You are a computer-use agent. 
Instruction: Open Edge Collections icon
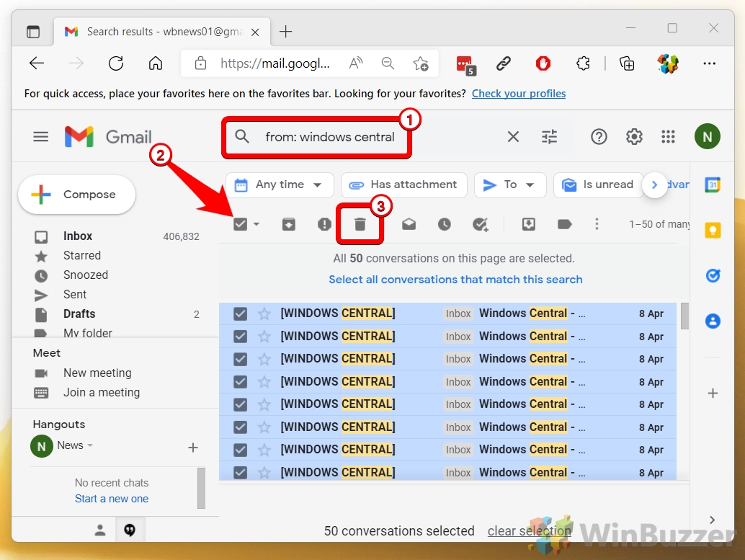point(627,63)
